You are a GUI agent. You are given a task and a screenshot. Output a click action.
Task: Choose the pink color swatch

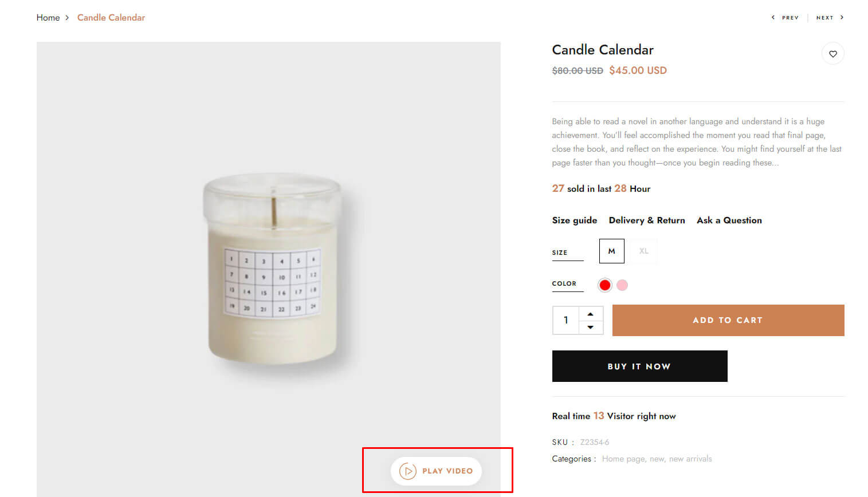click(x=622, y=285)
